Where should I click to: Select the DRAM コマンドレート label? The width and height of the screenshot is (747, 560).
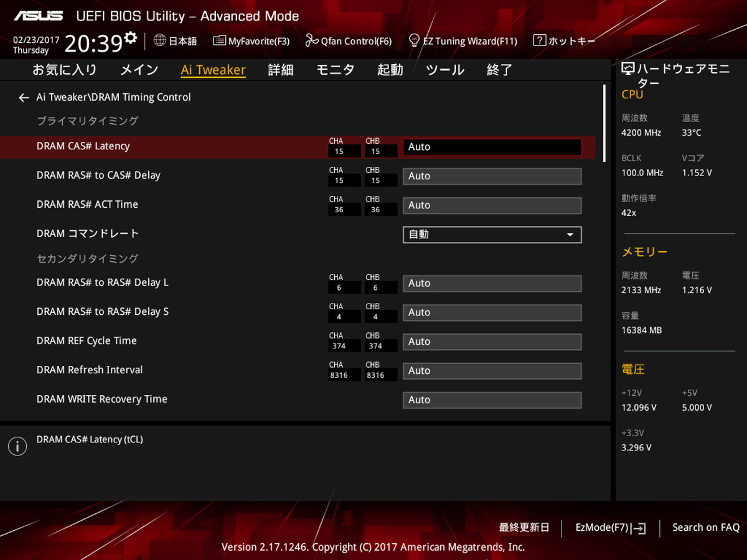(88, 234)
